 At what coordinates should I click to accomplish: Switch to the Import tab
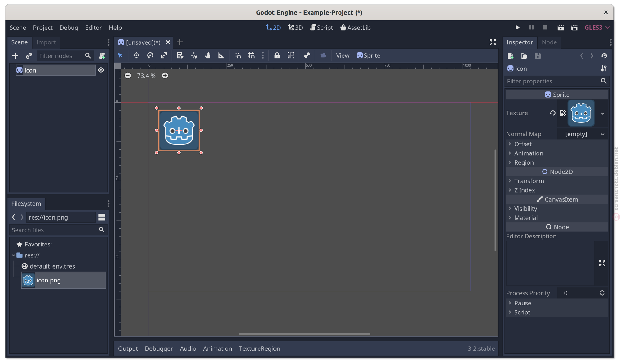point(46,42)
